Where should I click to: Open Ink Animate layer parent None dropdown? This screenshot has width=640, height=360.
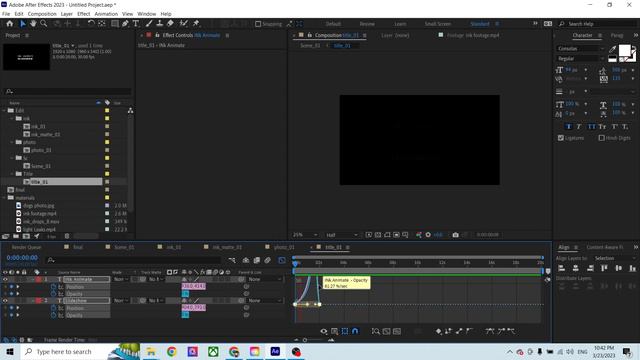[265, 279]
